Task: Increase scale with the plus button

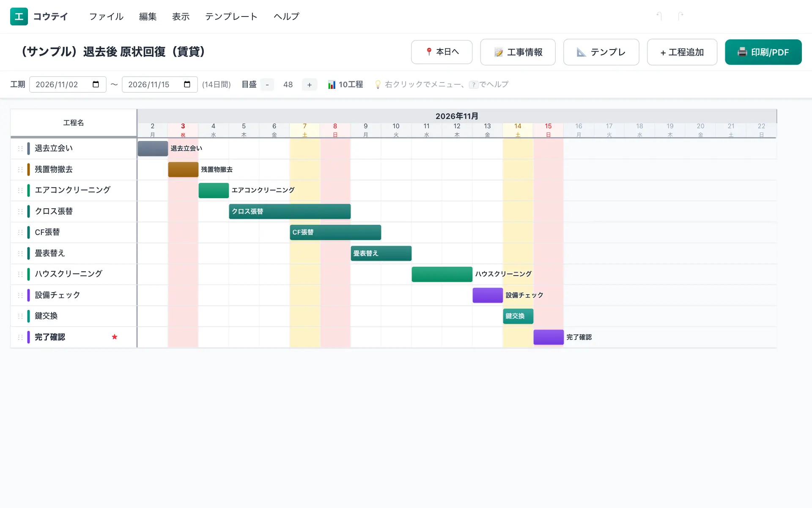Action: coord(310,85)
